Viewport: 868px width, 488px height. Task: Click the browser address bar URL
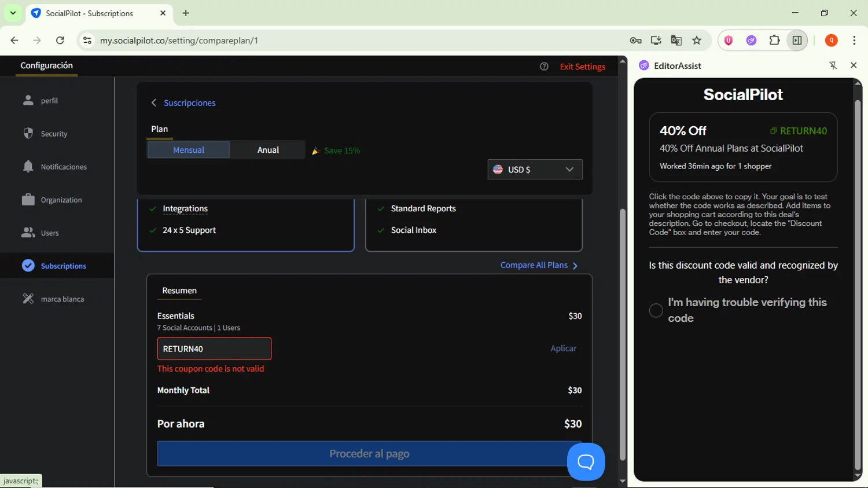click(x=179, y=41)
